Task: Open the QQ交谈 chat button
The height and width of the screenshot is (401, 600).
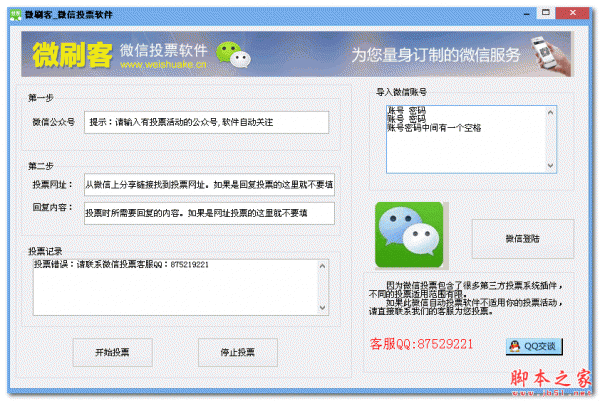Action: (534, 346)
